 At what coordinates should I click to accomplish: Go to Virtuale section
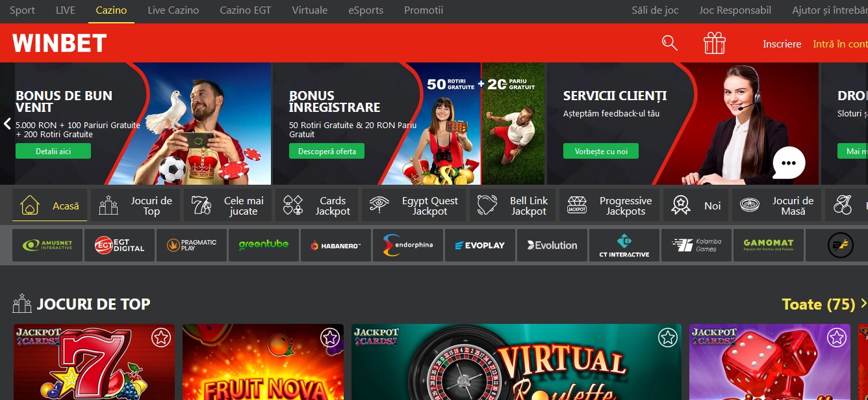click(x=310, y=10)
